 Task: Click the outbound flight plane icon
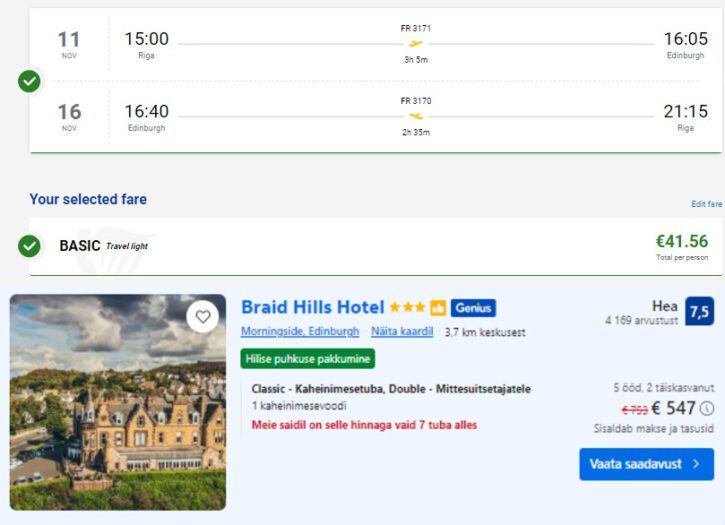pyautogui.click(x=416, y=43)
